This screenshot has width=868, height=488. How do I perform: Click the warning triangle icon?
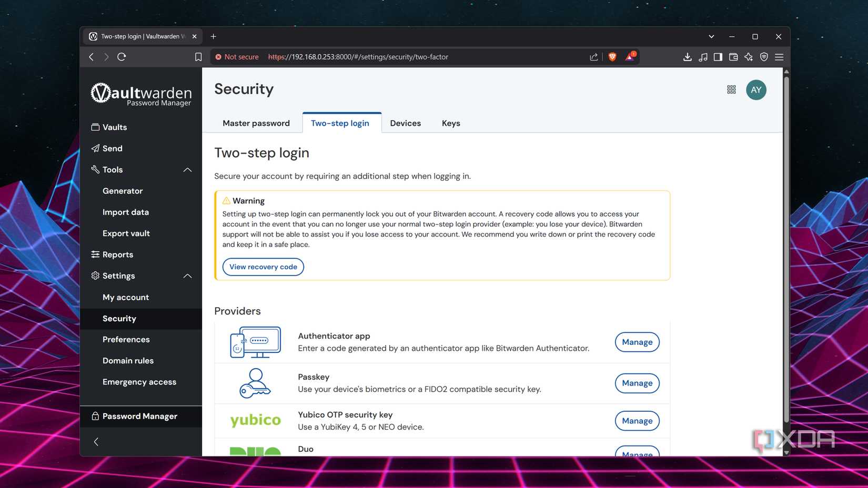pyautogui.click(x=226, y=200)
